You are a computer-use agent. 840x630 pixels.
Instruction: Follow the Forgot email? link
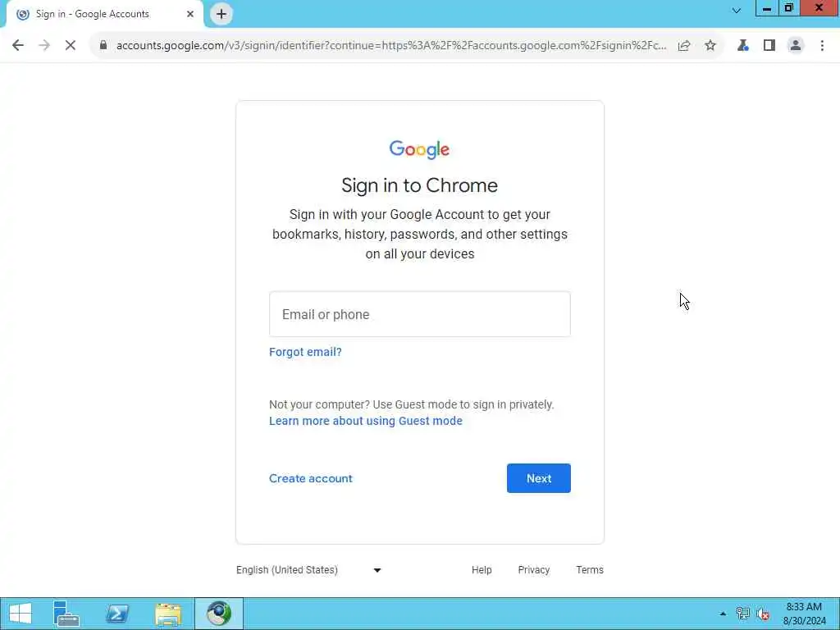[305, 352]
